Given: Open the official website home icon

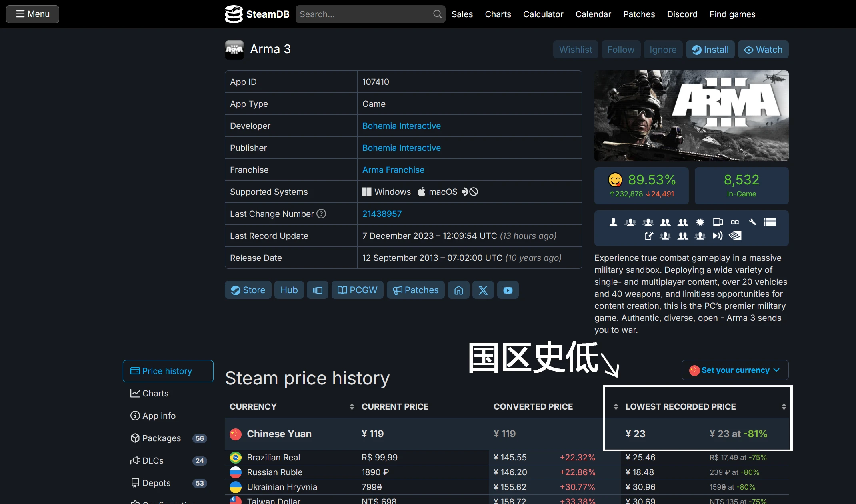Looking at the screenshot, I should point(458,290).
